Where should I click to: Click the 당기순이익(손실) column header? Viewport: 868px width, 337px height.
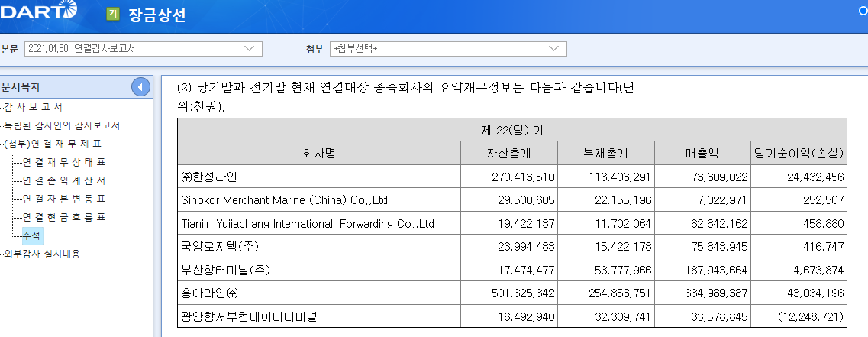(799, 153)
